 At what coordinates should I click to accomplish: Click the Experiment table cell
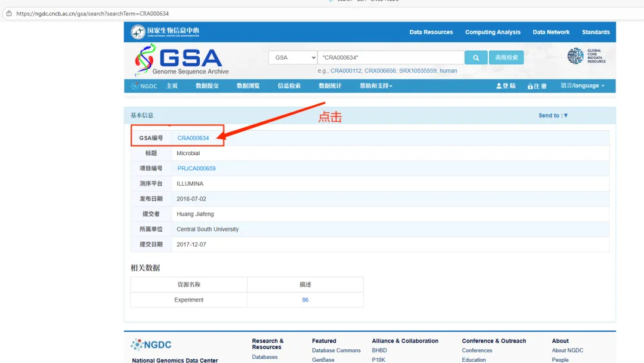click(189, 300)
